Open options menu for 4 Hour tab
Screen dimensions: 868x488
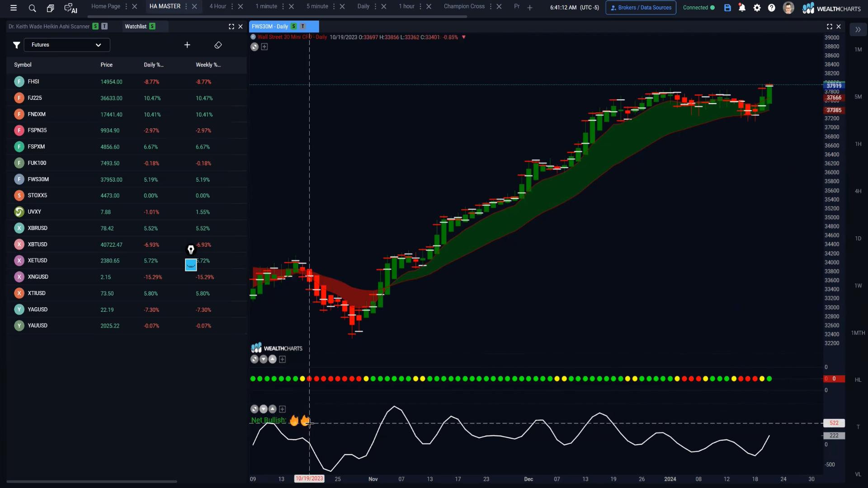coord(232,6)
